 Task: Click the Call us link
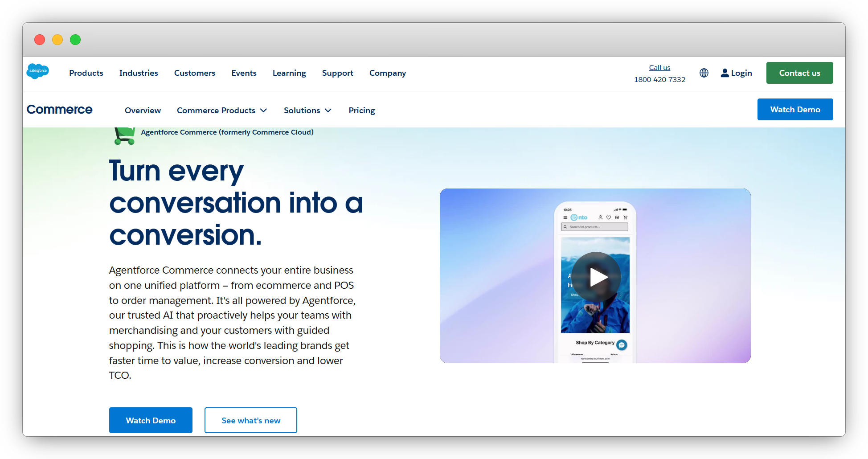[x=659, y=67]
